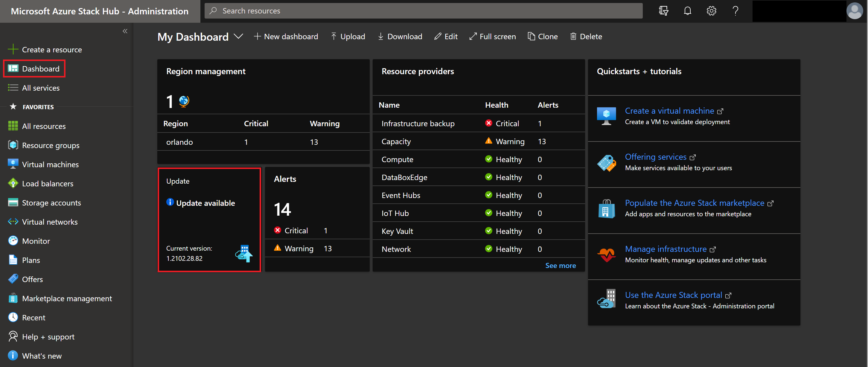Viewport: 868px width, 367px height.
Task: Click the user account avatar
Action: click(x=854, y=11)
